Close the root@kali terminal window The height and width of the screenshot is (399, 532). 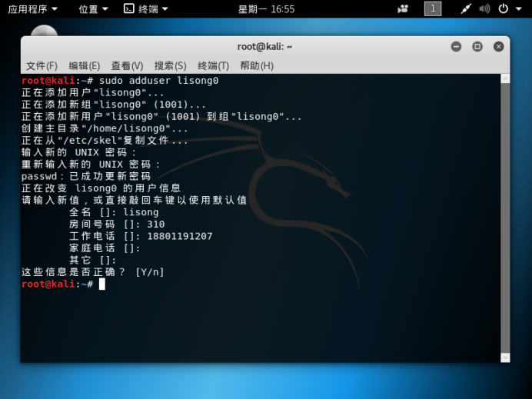[498, 46]
